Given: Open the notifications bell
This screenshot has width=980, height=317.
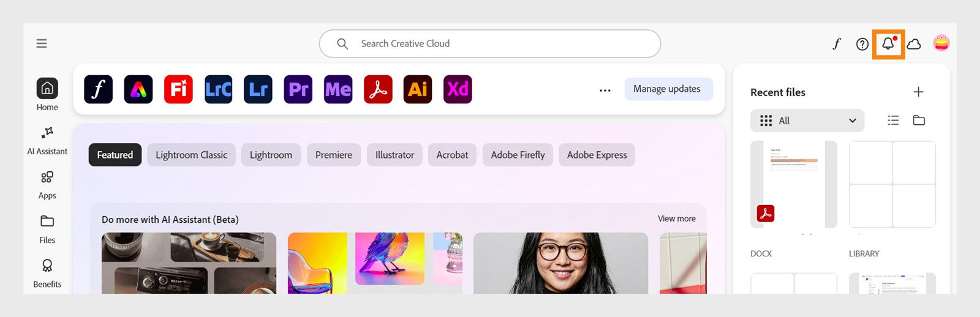Looking at the screenshot, I should 888,43.
